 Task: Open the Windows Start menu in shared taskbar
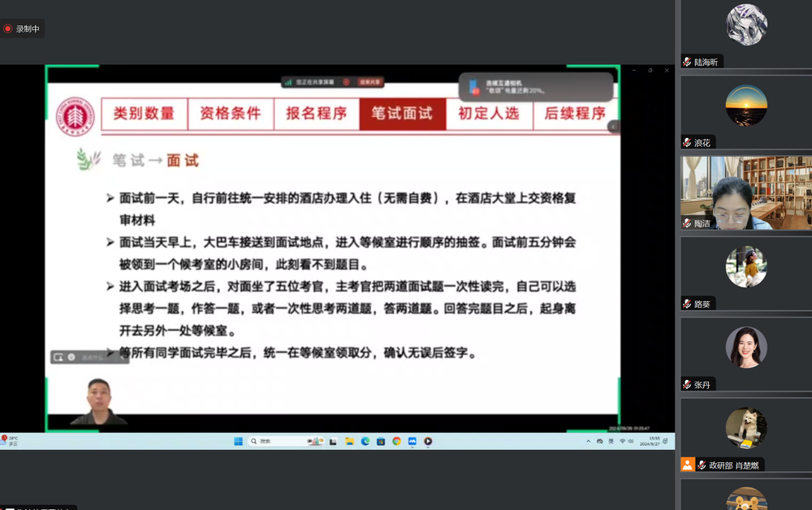238,441
